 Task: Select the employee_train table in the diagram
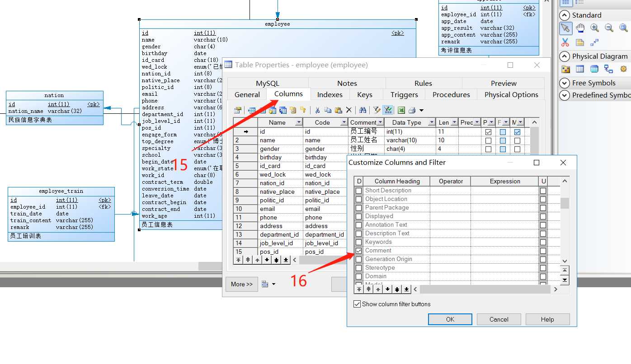coord(61,214)
